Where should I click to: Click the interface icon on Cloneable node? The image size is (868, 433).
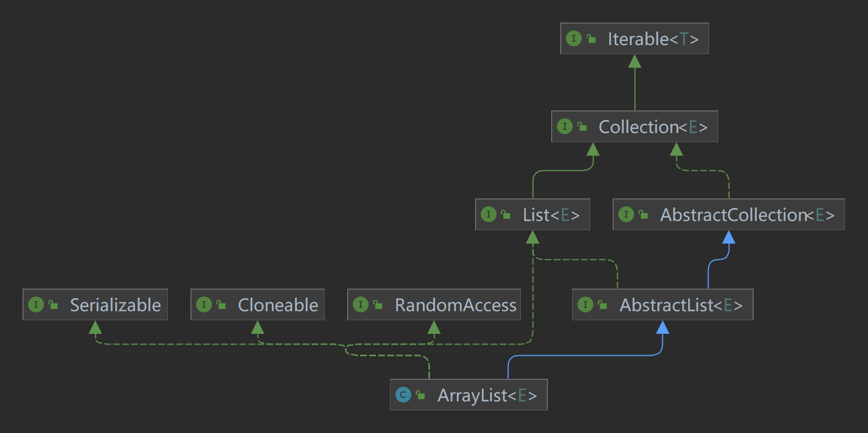[x=203, y=304]
